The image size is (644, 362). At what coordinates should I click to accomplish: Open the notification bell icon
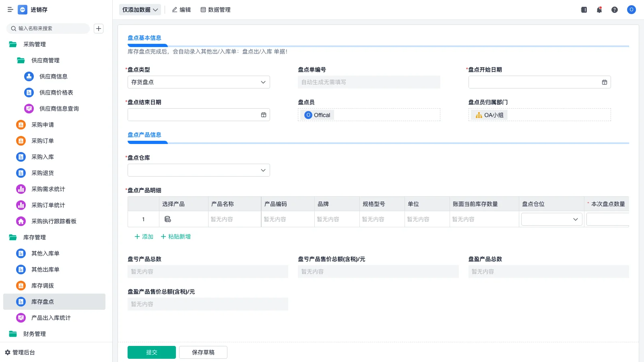[599, 10]
